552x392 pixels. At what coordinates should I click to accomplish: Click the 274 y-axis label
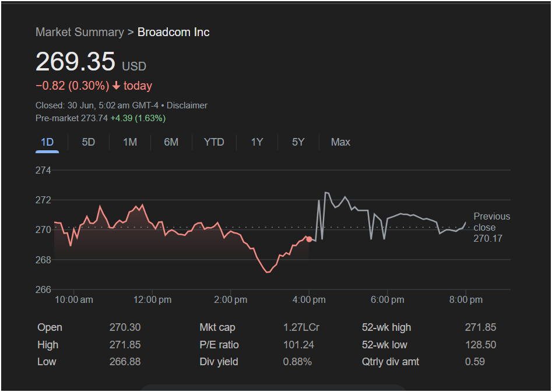pos(43,170)
